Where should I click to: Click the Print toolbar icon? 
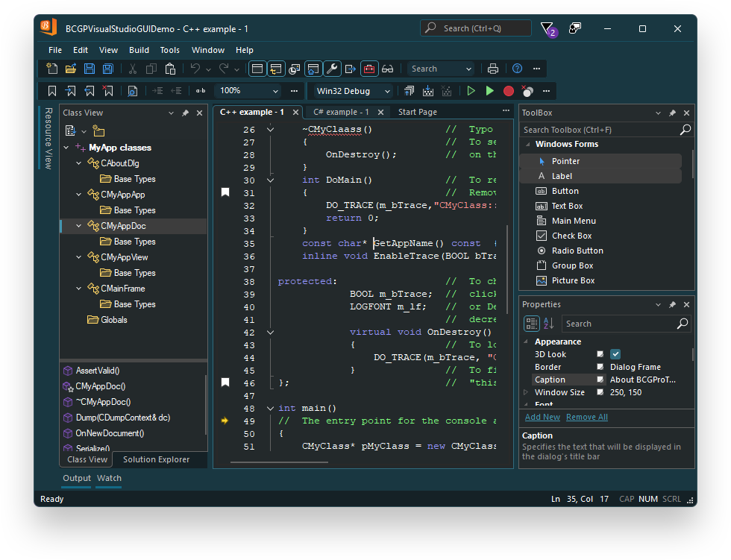(492, 68)
